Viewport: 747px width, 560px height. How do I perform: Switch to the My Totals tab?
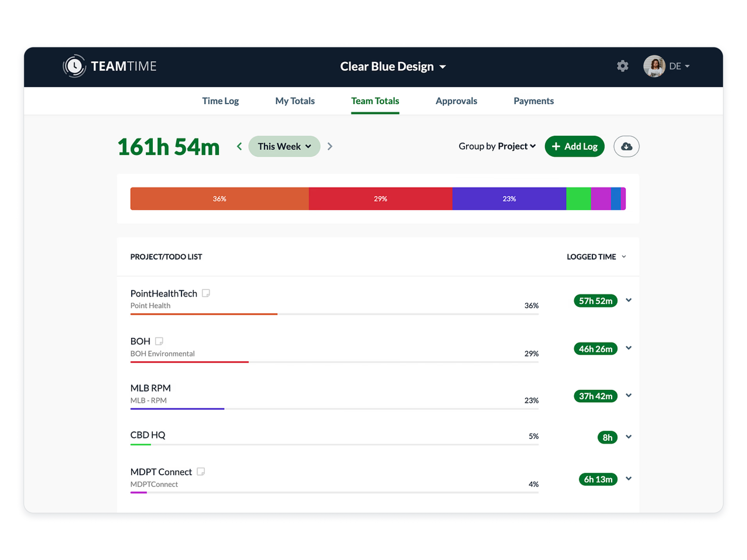[295, 101]
